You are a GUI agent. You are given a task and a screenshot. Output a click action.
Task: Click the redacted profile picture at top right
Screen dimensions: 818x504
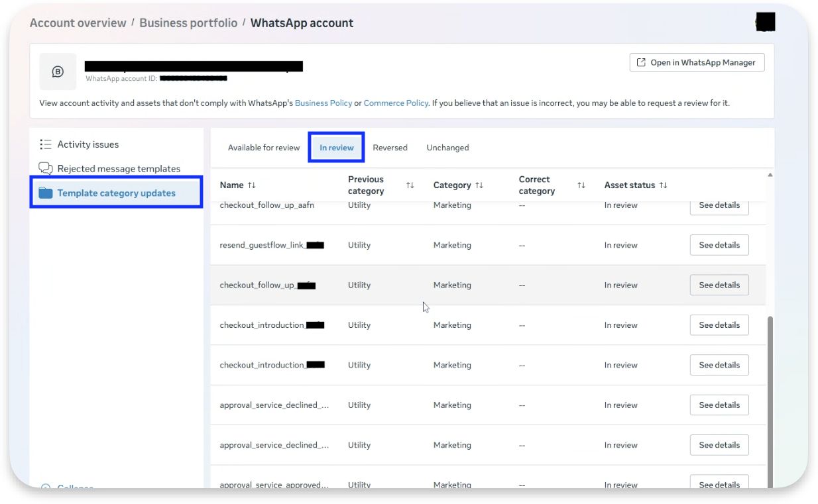click(x=766, y=22)
